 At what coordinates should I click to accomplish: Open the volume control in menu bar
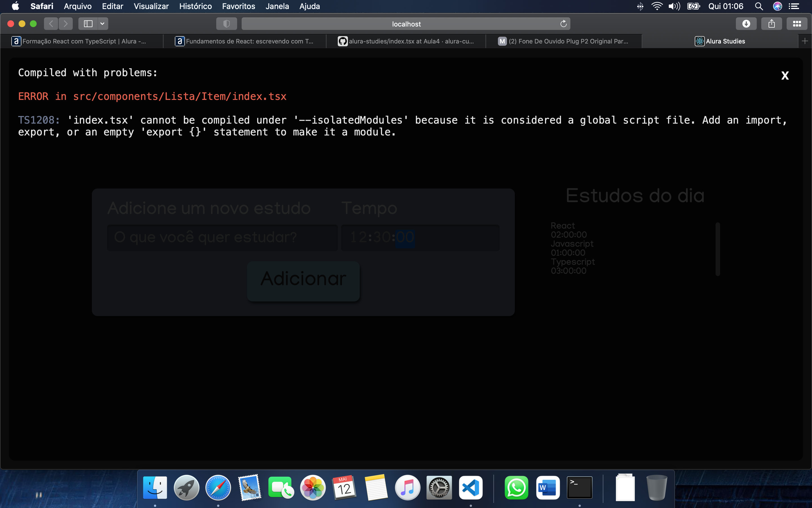(x=674, y=6)
